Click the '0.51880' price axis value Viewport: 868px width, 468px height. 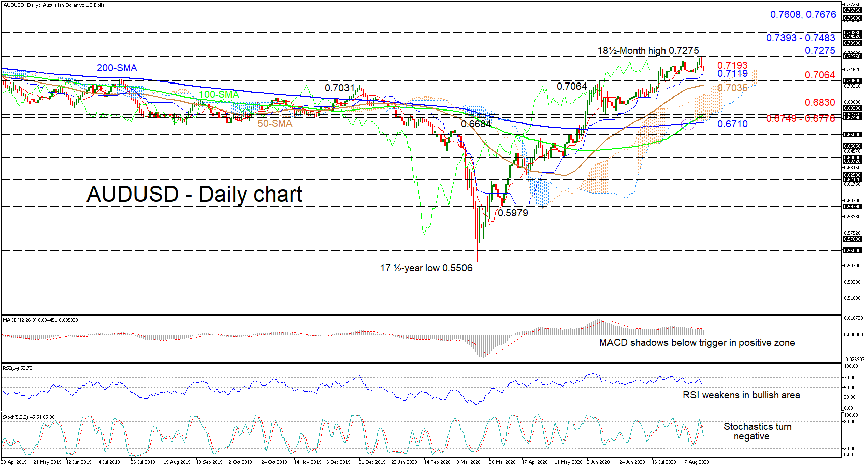(852, 298)
